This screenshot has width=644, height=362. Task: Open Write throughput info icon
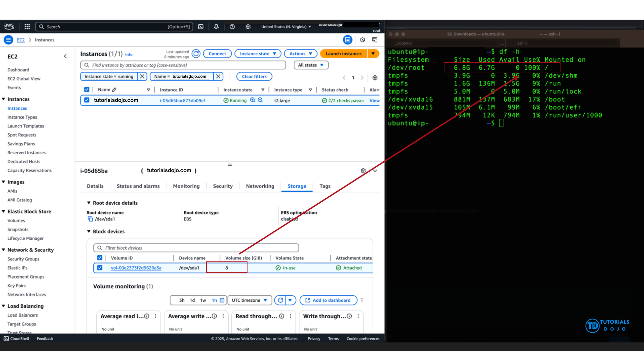(x=349, y=316)
